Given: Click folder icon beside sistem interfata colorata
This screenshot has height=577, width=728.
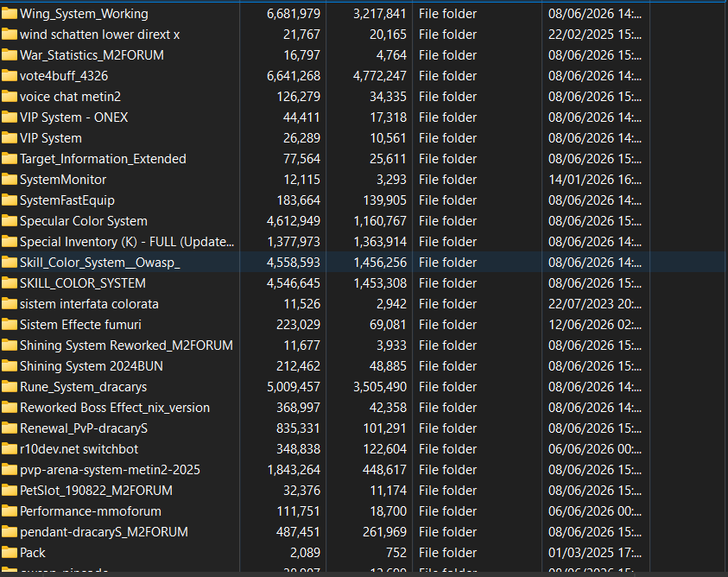Looking at the screenshot, I should (x=9, y=303).
